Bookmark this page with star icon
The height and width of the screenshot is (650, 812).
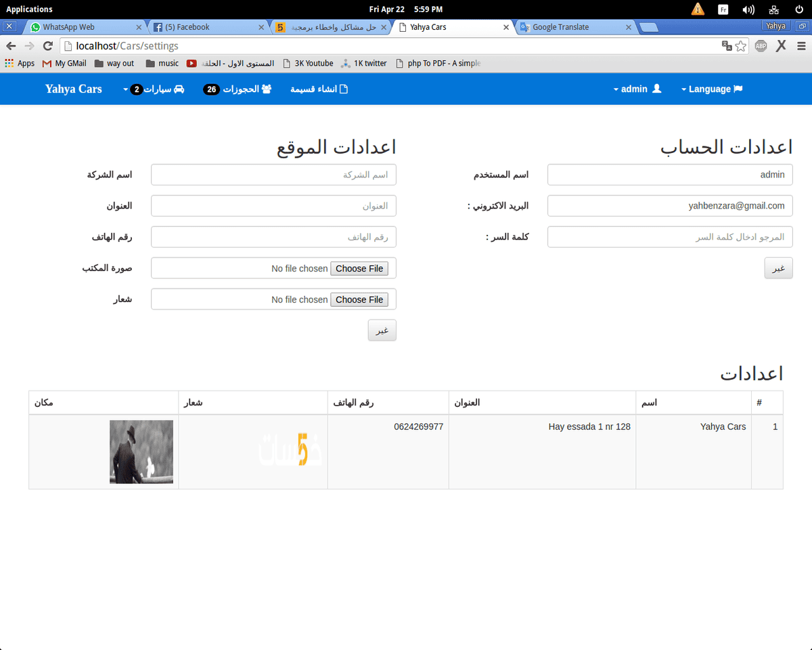(741, 46)
